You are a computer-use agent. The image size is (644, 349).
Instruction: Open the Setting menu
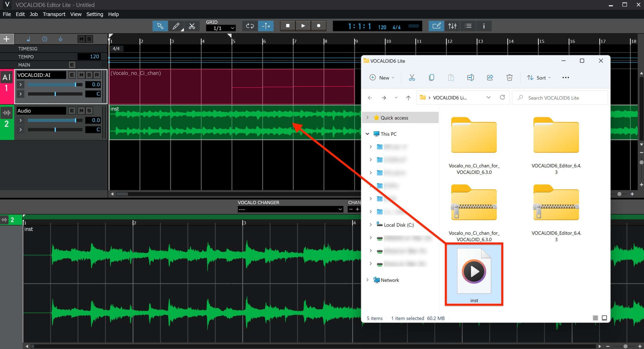click(95, 14)
